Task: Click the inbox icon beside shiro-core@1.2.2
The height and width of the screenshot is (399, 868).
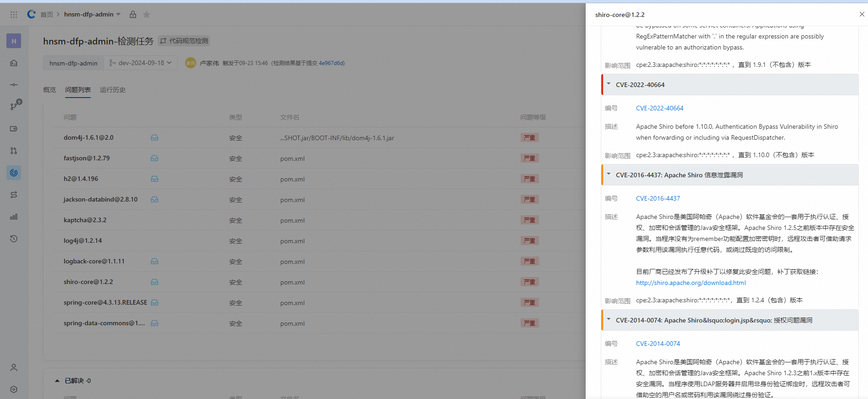Action: 154,282
